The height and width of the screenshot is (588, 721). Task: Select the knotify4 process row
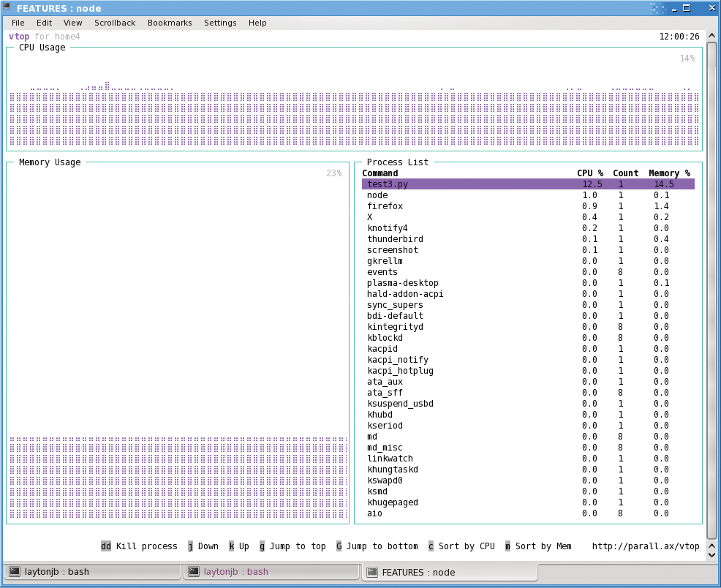528,228
